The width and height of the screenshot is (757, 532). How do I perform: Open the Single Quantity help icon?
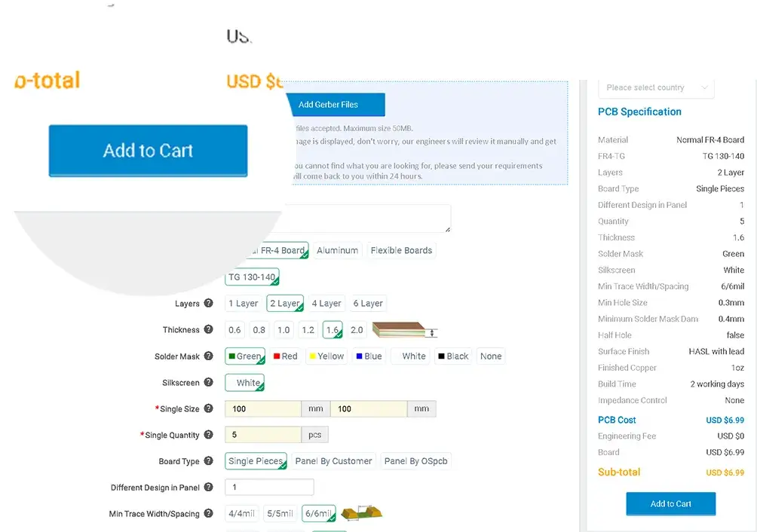click(x=208, y=435)
